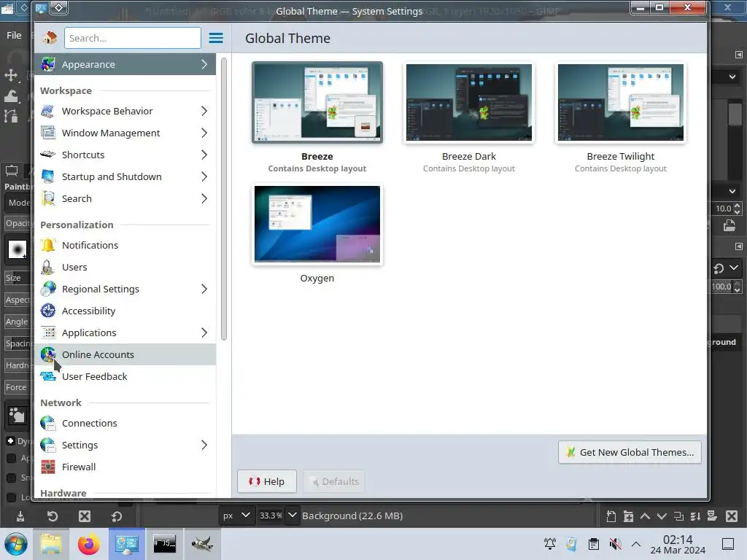Open the Search settings category
The width and height of the screenshot is (747, 560).
pos(125,198)
